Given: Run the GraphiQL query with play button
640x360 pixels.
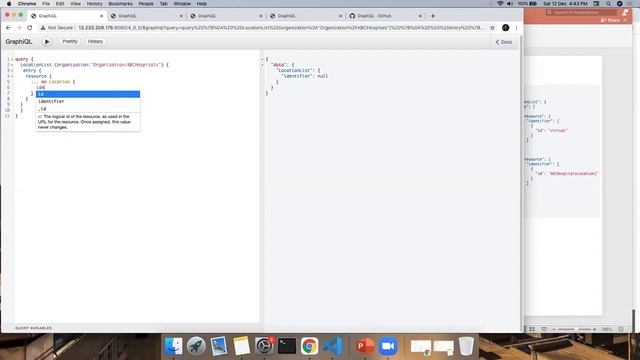Looking at the screenshot, I should coord(47,42).
